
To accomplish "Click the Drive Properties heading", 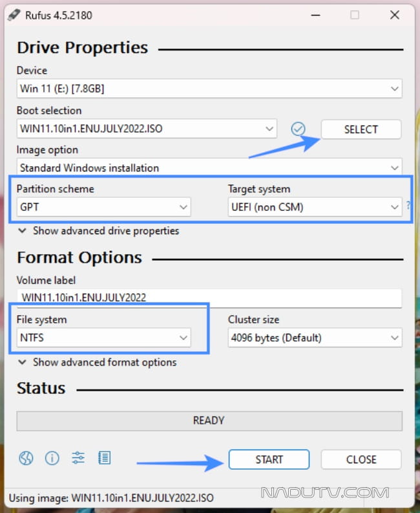I will [82, 48].
